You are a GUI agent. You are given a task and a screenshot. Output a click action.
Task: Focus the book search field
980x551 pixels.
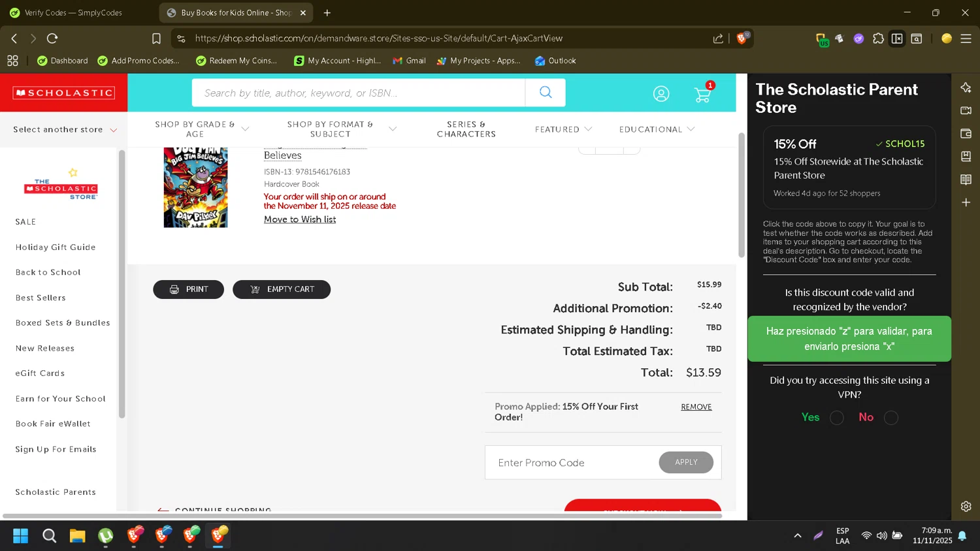(359, 93)
